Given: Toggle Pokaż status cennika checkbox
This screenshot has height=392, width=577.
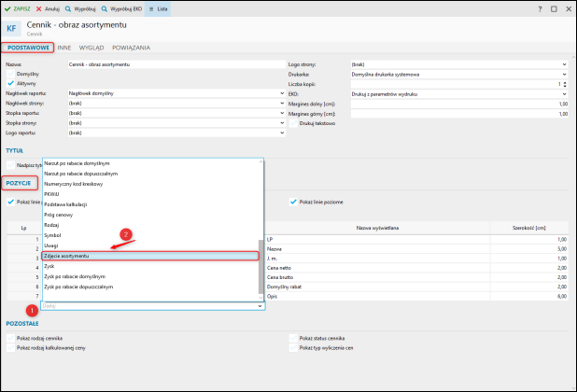Looking at the screenshot, I should pos(293,338).
